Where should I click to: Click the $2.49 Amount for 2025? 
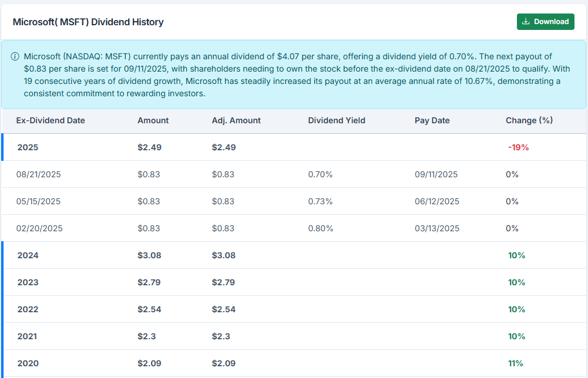149,147
